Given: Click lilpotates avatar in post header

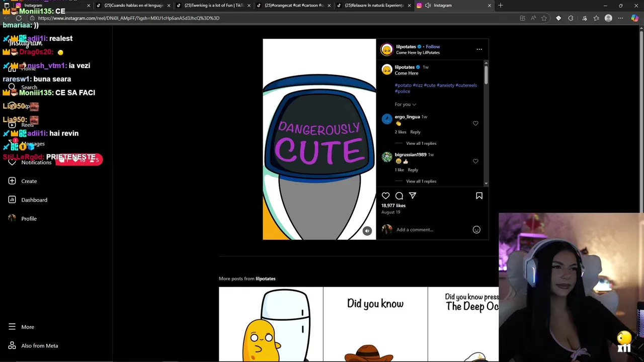Looking at the screenshot, I should click(x=386, y=49).
